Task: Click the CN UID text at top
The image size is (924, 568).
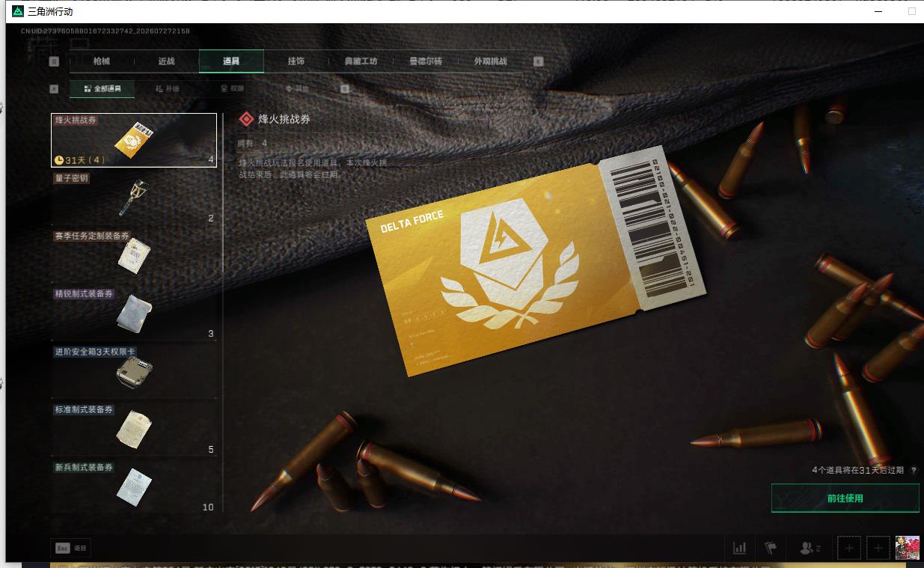Action: [105, 31]
